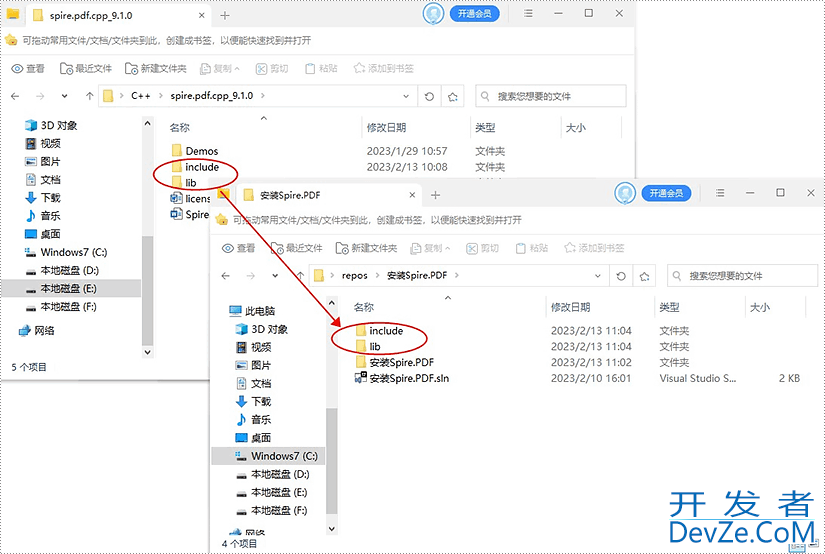Select 网络 in back window sidebar
Image resolution: width=825 pixels, height=554 pixels.
click(x=37, y=331)
